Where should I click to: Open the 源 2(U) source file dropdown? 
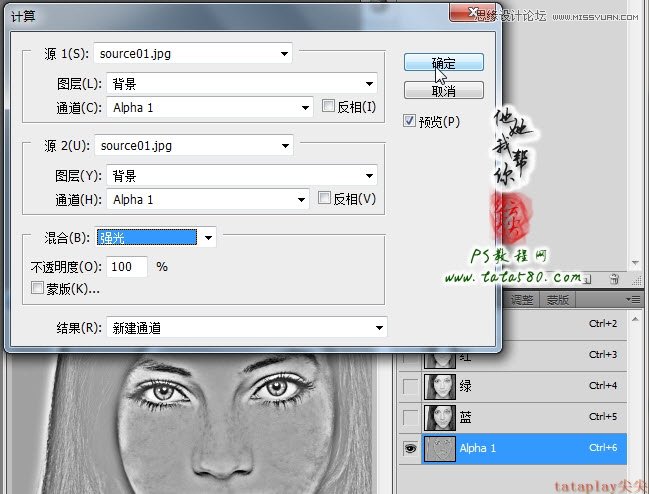point(194,145)
